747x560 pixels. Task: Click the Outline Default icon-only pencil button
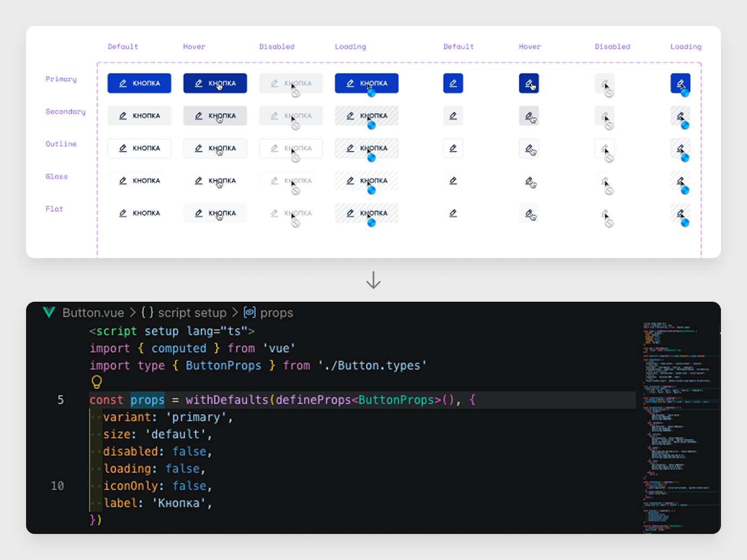coord(453,148)
